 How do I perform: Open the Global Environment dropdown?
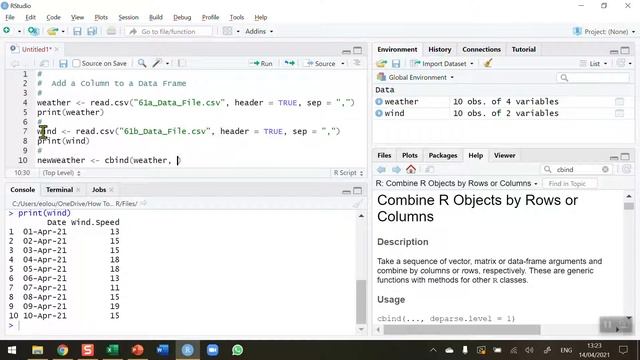pyautogui.click(x=416, y=77)
